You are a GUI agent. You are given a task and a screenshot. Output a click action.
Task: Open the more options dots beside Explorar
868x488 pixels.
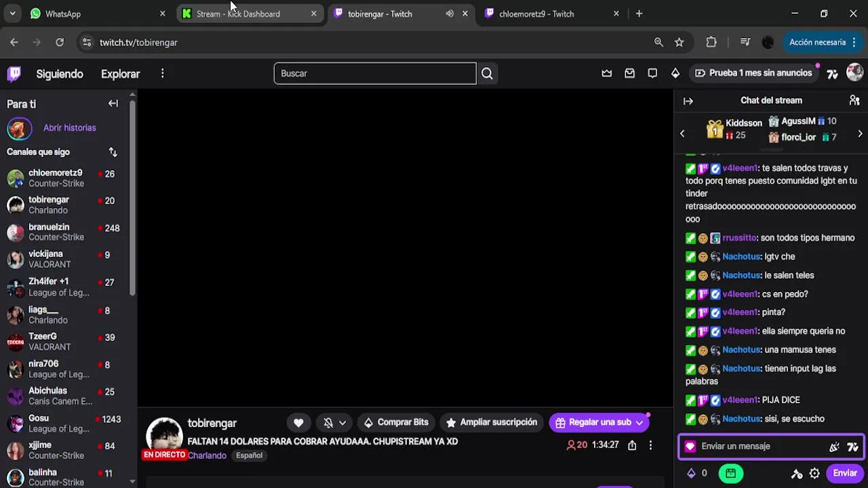click(x=162, y=73)
